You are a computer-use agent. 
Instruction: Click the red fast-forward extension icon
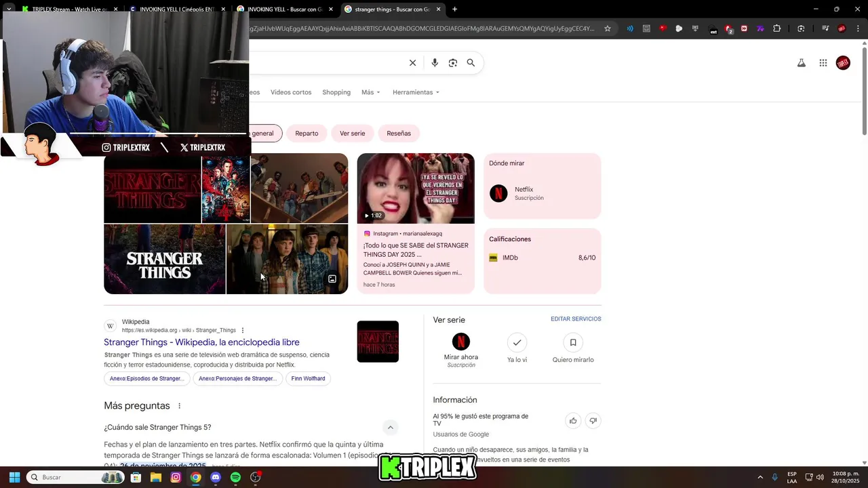[x=744, y=28]
